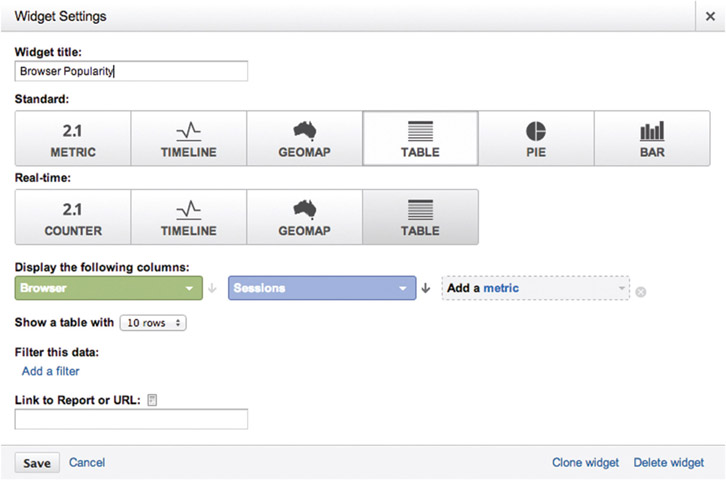
Task: Open the Browser dimension dropdown
Action: point(108,288)
